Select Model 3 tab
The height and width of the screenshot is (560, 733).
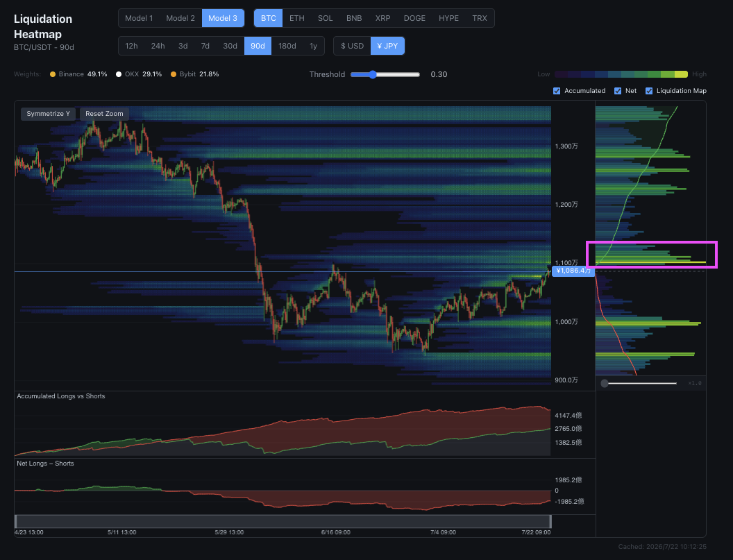click(x=223, y=18)
